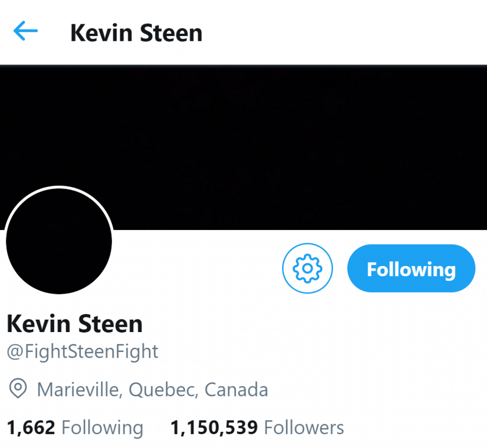Open the gear settings icon on profile

[x=307, y=268]
